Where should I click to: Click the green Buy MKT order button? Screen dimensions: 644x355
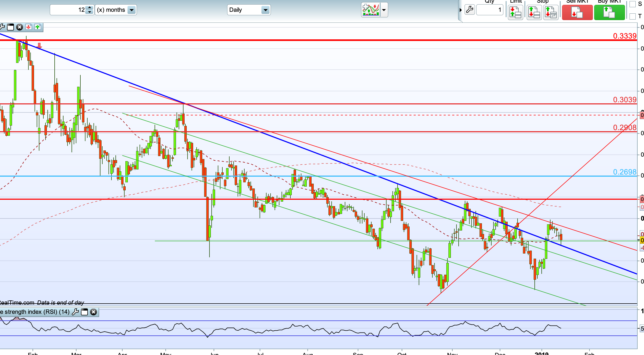click(x=609, y=12)
